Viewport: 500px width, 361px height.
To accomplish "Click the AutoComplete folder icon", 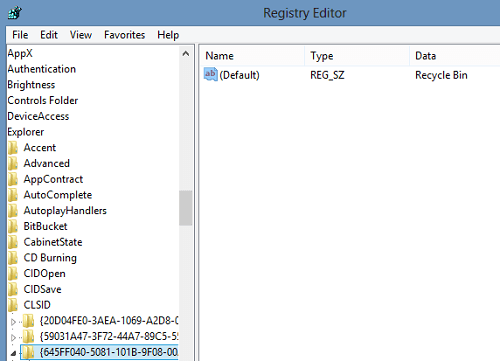I will 13,195.
